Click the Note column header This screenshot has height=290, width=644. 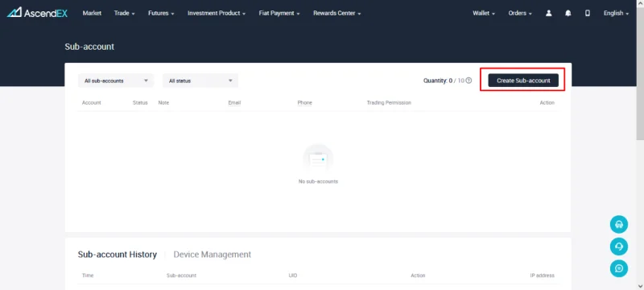(x=163, y=102)
